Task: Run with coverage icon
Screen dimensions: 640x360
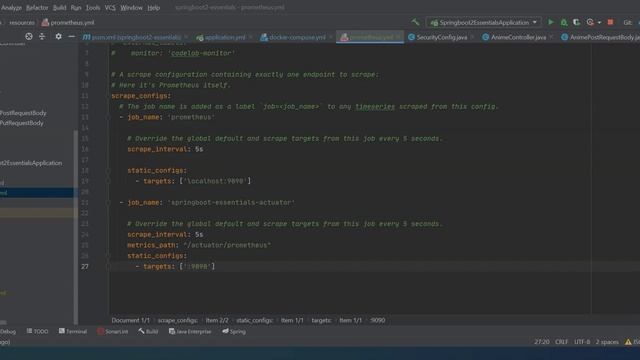Action: click(x=576, y=22)
